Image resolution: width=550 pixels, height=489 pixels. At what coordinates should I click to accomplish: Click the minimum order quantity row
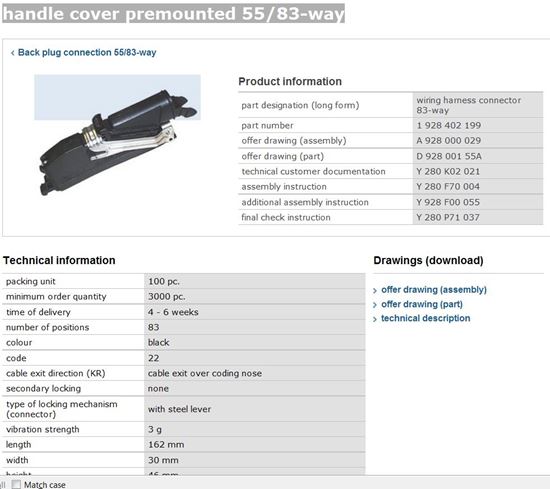click(183, 296)
